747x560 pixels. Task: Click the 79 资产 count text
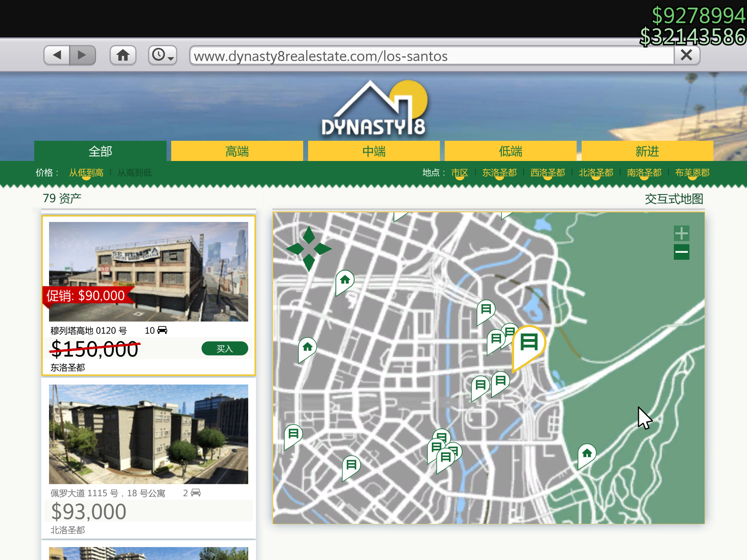point(62,198)
